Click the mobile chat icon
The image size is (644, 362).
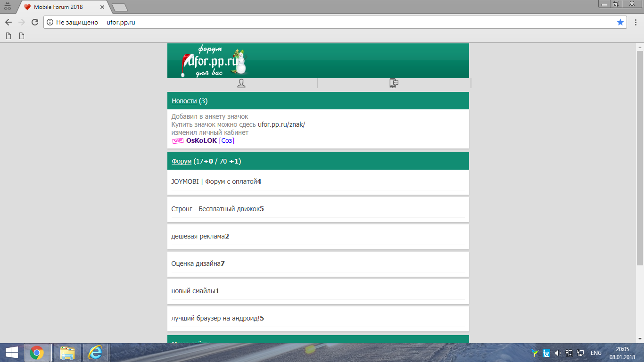point(394,83)
